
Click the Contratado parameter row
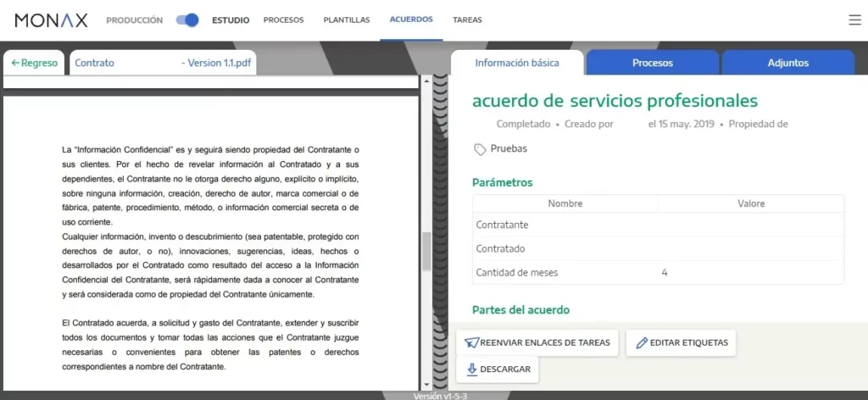point(658,249)
